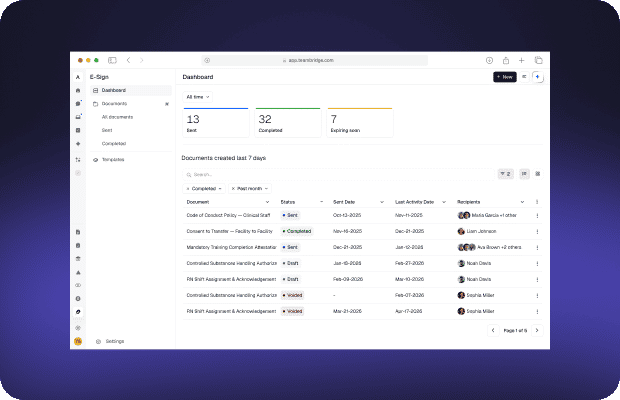Show the browser tab overview

pos(539,60)
